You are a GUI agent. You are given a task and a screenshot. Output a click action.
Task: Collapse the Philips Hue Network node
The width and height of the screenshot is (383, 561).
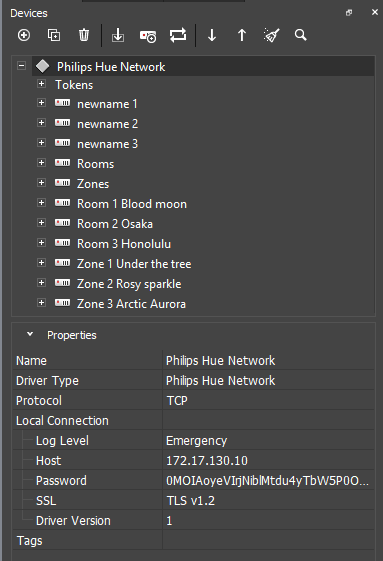click(21, 66)
